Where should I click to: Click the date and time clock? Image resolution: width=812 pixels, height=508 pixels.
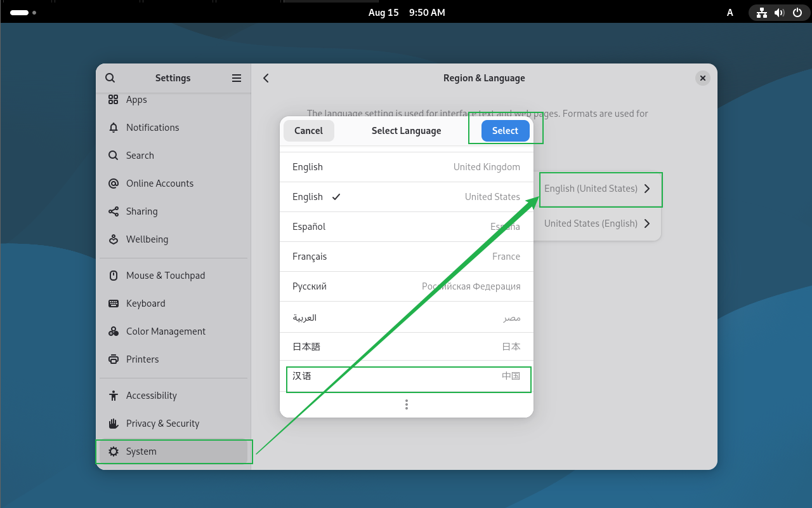coord(407,13)
